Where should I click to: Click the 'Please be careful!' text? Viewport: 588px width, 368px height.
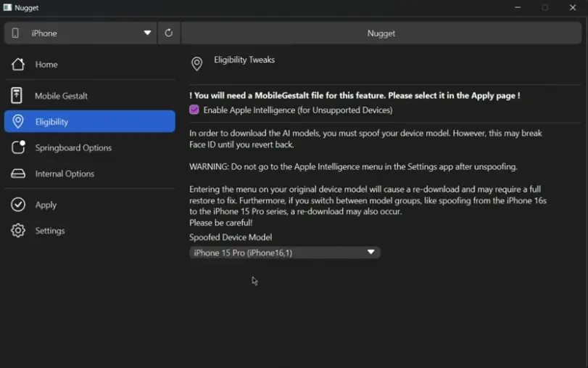[x=221, y=223]
